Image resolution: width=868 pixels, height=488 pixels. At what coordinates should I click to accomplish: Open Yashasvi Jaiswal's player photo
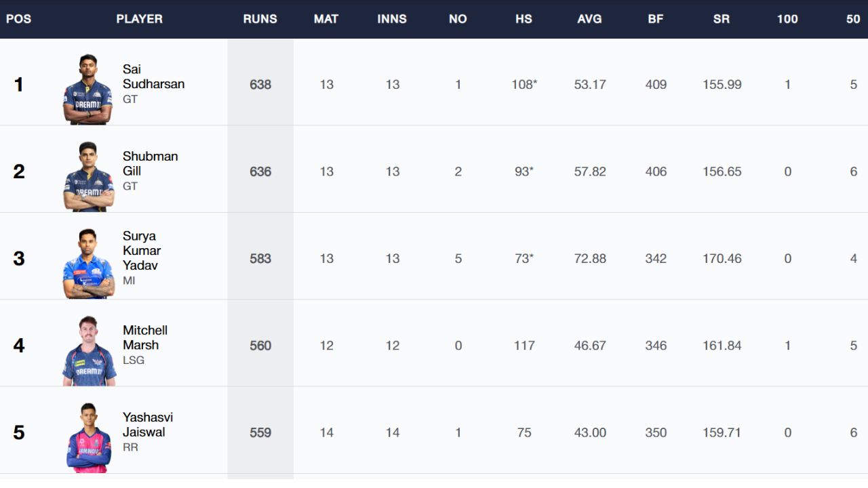point(88,437)
